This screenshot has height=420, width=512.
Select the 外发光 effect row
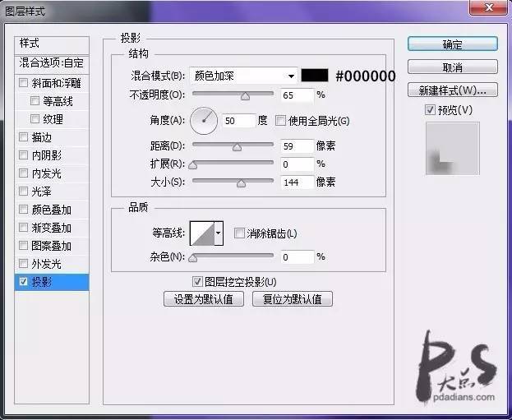coord(52,263)
